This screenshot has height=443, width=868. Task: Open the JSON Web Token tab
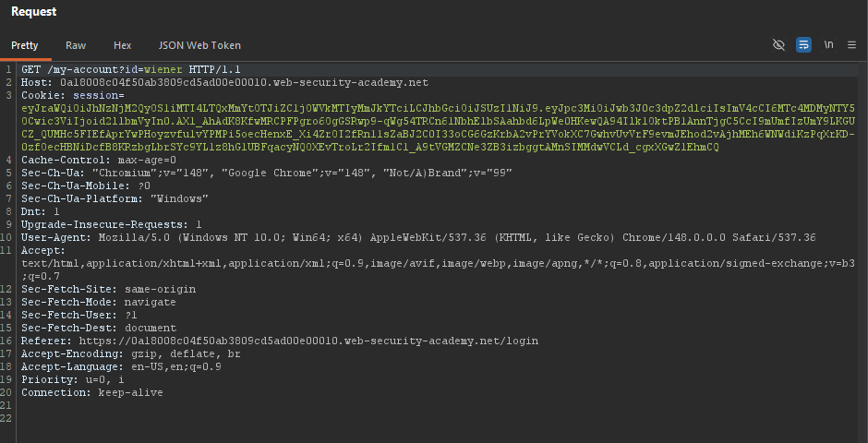(x=199, y=45)
